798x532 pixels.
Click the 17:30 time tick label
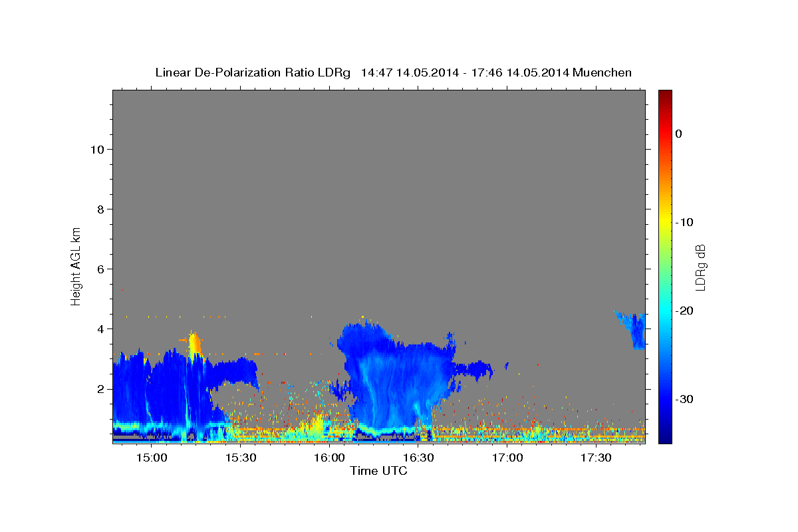[x=595, y=458]
